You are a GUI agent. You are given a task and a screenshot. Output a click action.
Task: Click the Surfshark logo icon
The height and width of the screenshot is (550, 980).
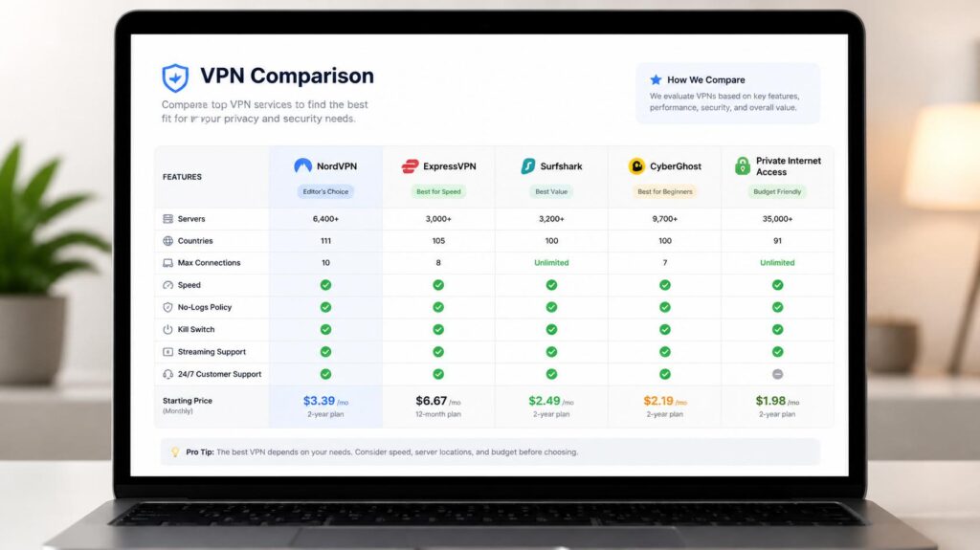pos(528,165)
